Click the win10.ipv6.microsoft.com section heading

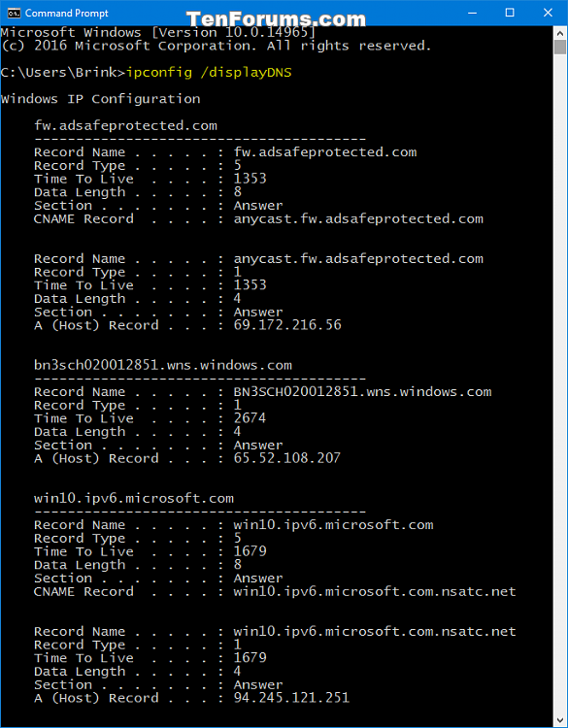tap(134, 499)
